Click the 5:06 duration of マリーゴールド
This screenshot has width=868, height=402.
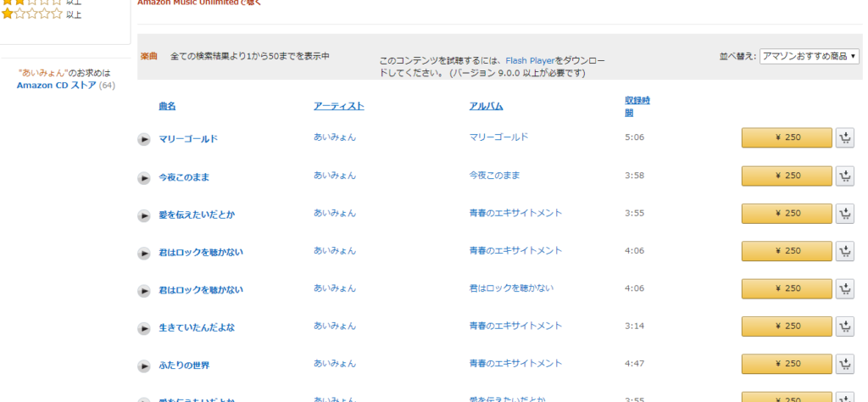point(634,137)
